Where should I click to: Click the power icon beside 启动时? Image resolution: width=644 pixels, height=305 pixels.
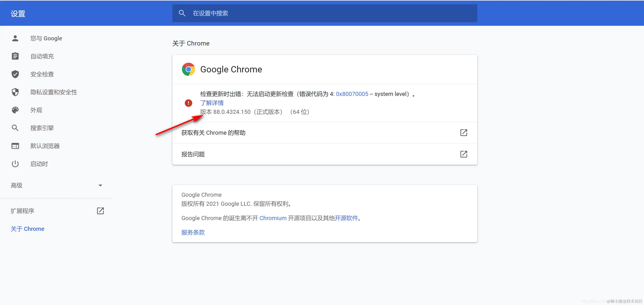pyautogui.click(x=15, y=164)
